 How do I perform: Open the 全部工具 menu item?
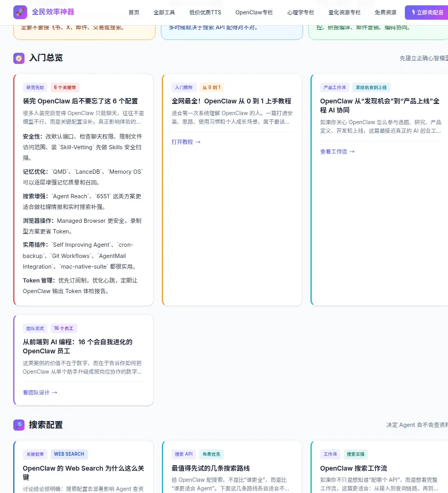coord(164,13)
